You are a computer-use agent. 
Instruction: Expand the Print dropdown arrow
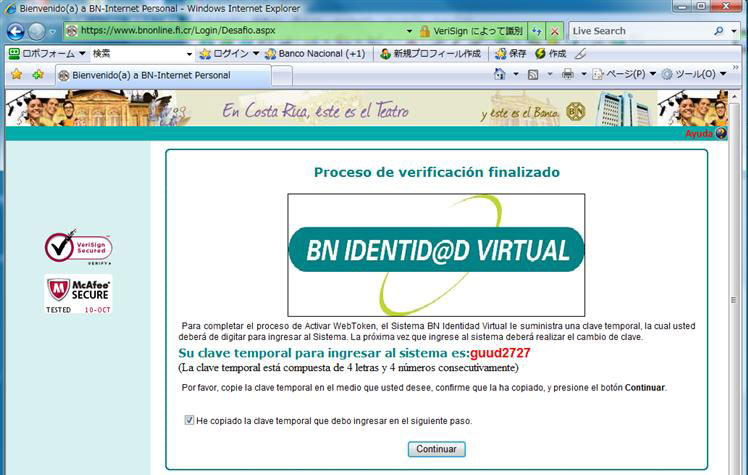tap(583, 74)
